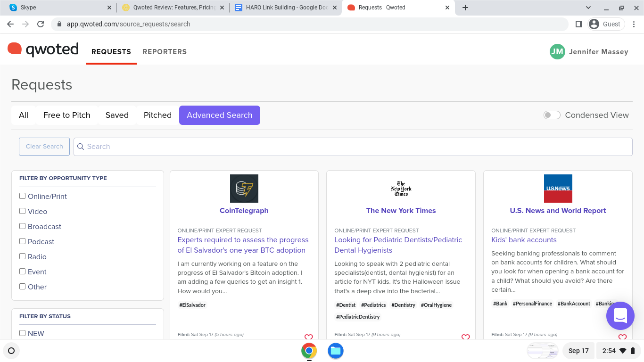
Task: Open the CoinTelegraph publication link
Action: pyautogui.click(x=244, y=211)
